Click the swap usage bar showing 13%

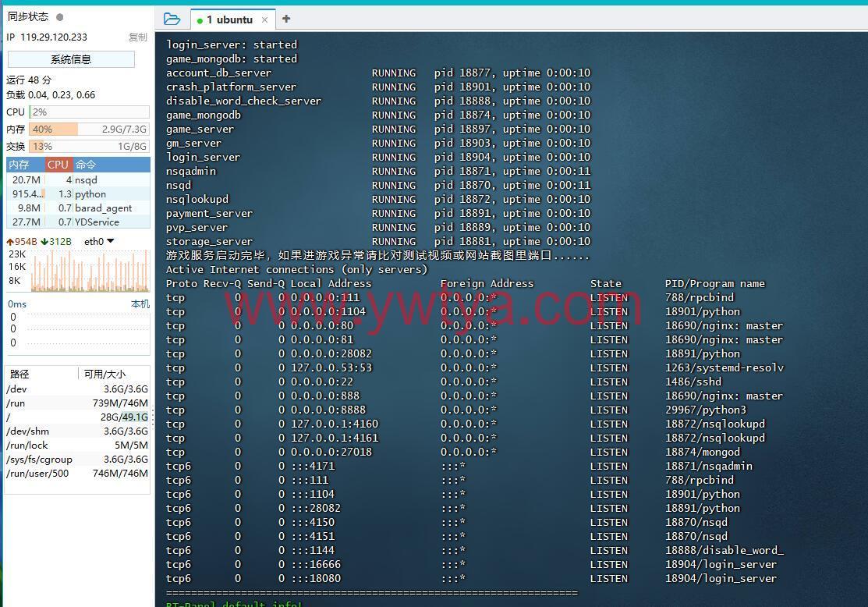pyautogui.click(x=89, y=146)
